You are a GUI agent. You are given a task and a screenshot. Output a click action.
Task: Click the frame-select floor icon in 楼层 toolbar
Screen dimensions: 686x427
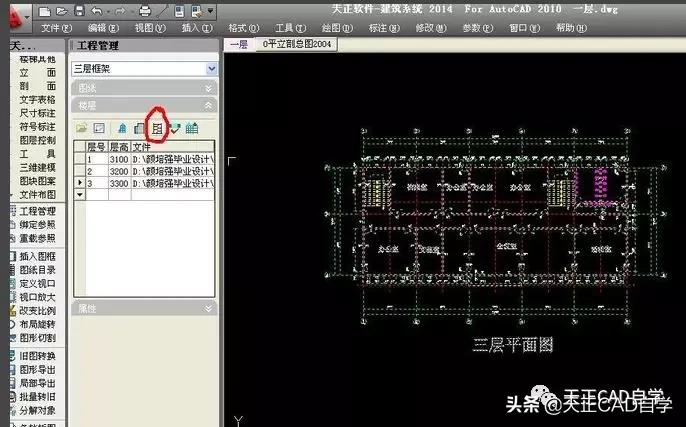pos(99,128)
